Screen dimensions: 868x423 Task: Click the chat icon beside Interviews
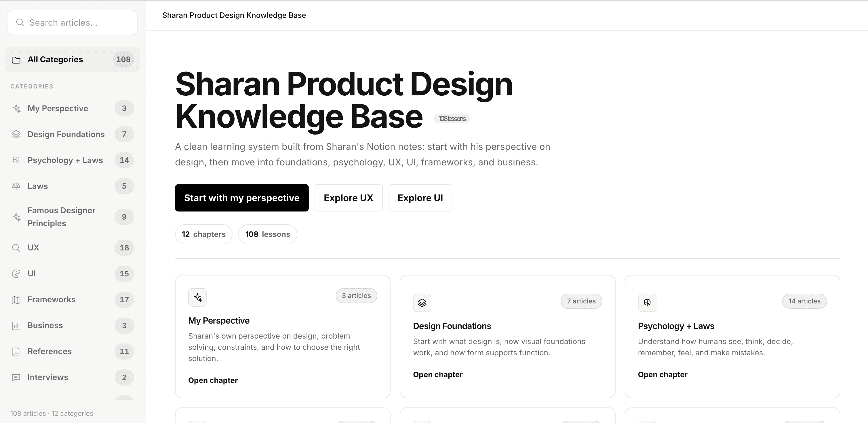(16, 377)
